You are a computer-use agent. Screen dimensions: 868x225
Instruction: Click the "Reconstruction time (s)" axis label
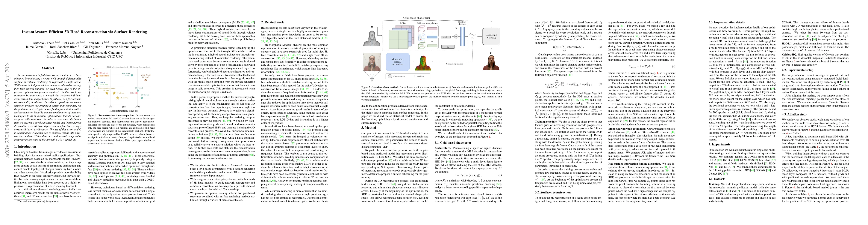124,111
